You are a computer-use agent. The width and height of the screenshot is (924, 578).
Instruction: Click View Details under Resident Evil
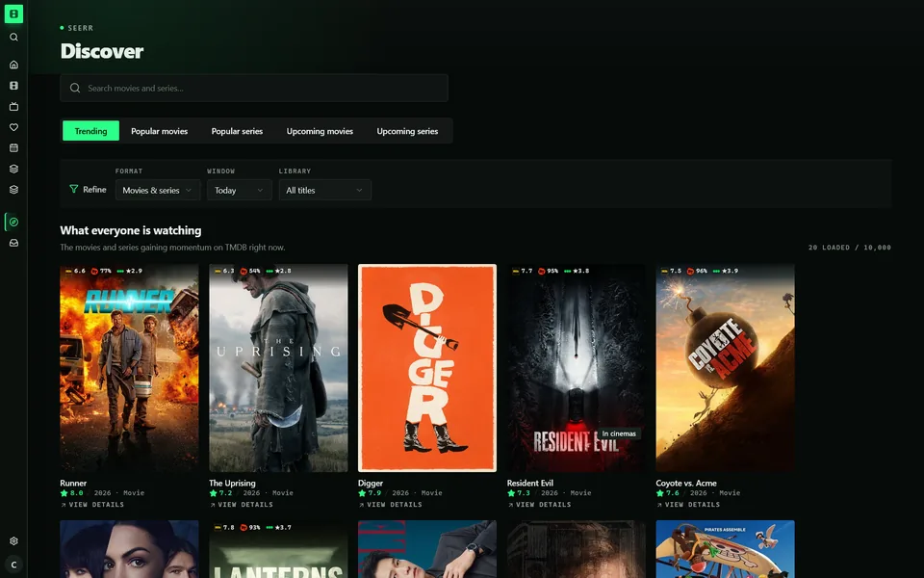540,505
